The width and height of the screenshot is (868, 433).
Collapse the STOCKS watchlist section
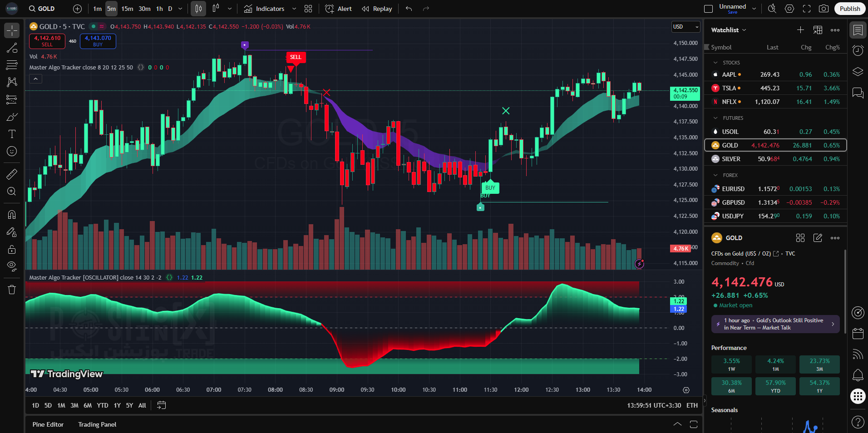pos(716,63)
